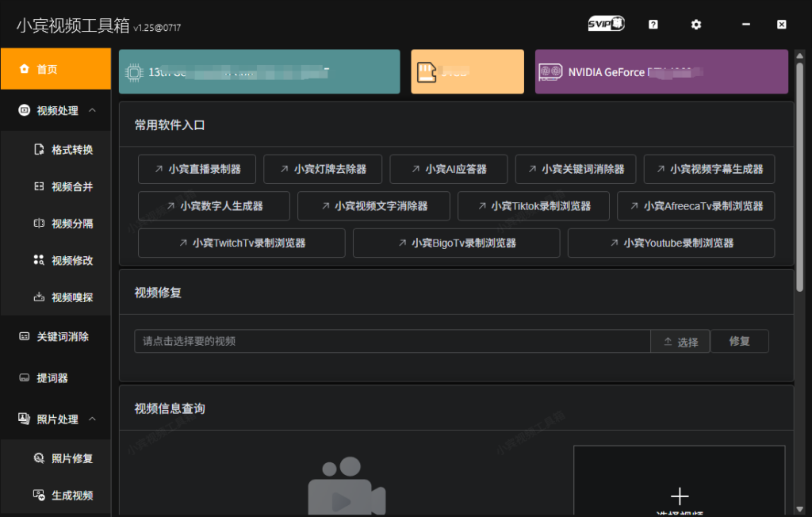
Task: Click the 常用软件入口 heading
Action: (170, 124)
